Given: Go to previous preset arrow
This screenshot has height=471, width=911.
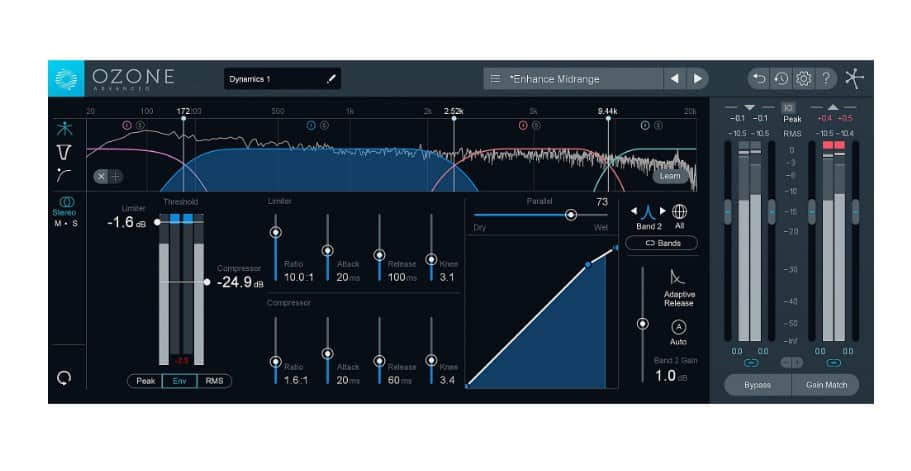Looking at the screenshot, I should [675, 78].
